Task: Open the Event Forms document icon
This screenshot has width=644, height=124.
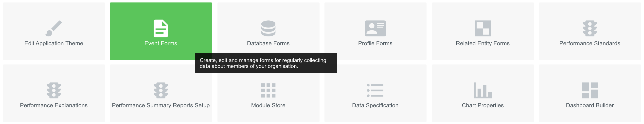Action: coord(161,28)
